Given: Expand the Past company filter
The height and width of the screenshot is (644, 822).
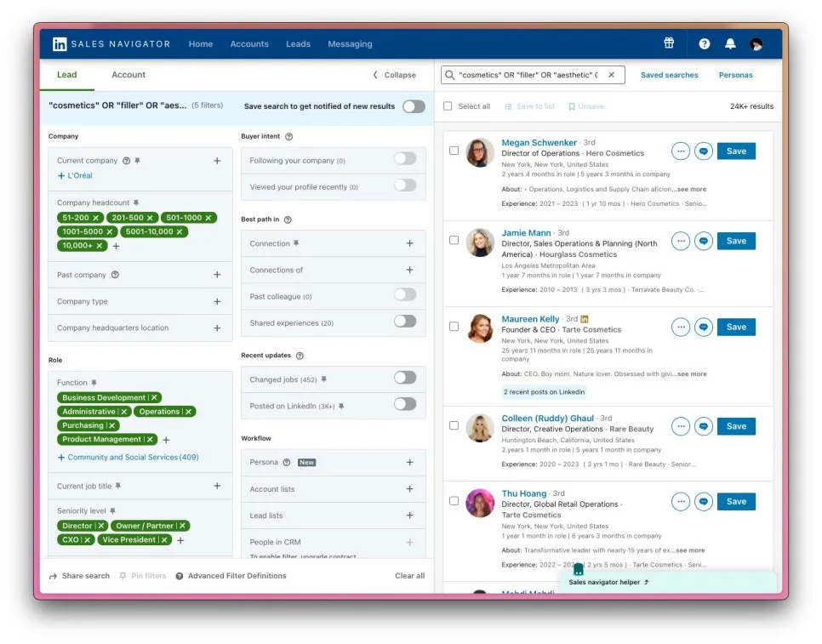Looking at the screenshot, I should coord(217,275).
